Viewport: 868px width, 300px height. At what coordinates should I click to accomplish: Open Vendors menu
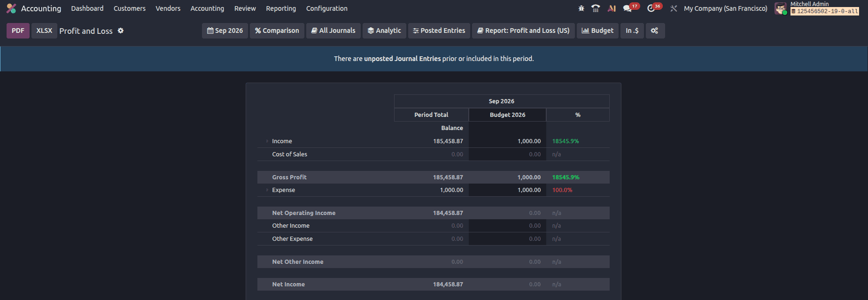168,8
